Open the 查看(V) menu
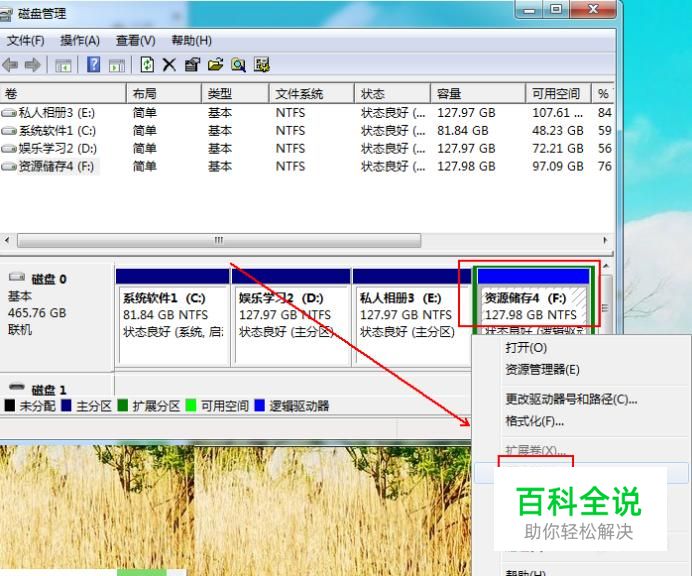The image size is (692, 576). coord(135,41)
